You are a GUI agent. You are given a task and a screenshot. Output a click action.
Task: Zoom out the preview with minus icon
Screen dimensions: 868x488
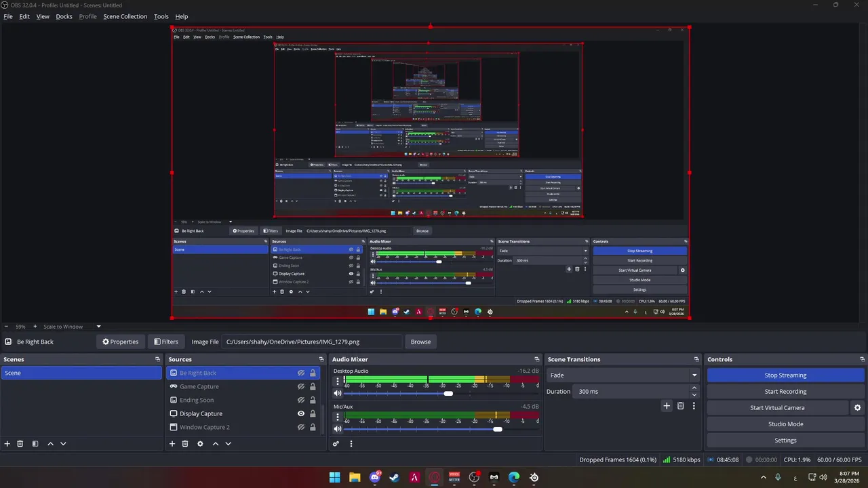[x=6, y=327]
